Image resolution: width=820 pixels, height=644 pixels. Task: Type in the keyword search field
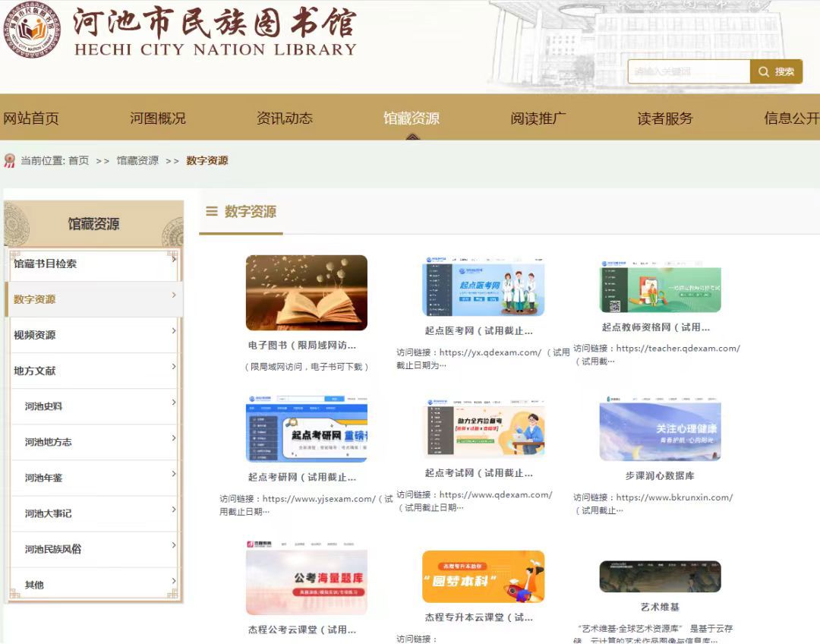(x=688, y=72)
